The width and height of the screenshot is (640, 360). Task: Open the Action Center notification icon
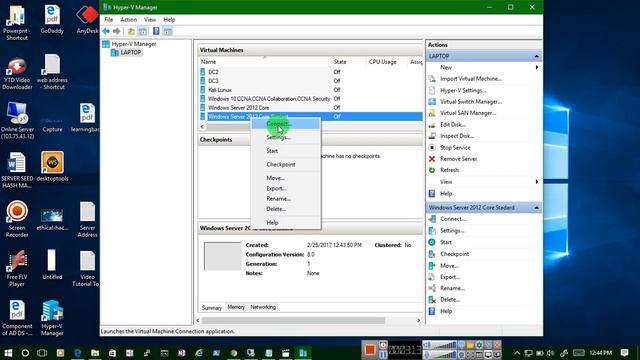624,353
